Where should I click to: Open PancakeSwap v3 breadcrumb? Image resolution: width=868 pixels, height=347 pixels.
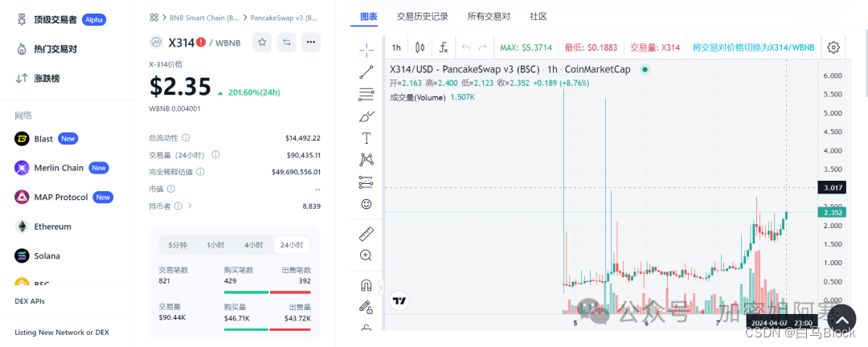point(284,18)
